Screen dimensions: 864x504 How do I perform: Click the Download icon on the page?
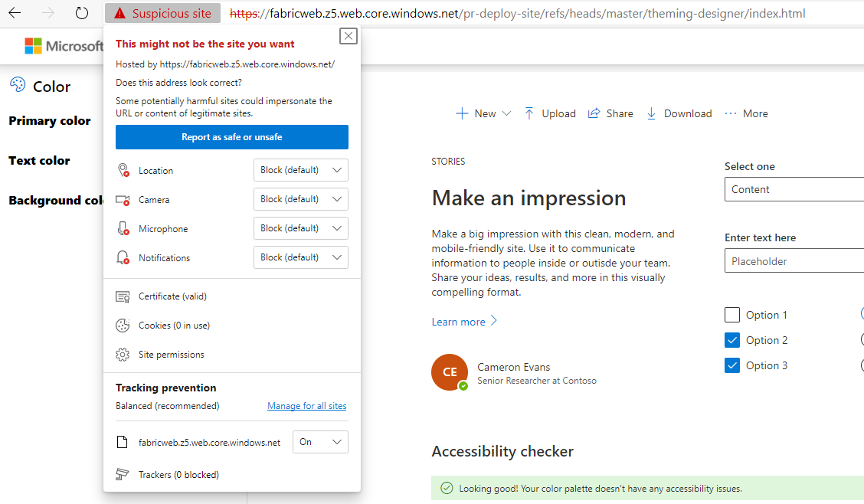(x=652, y=113)
